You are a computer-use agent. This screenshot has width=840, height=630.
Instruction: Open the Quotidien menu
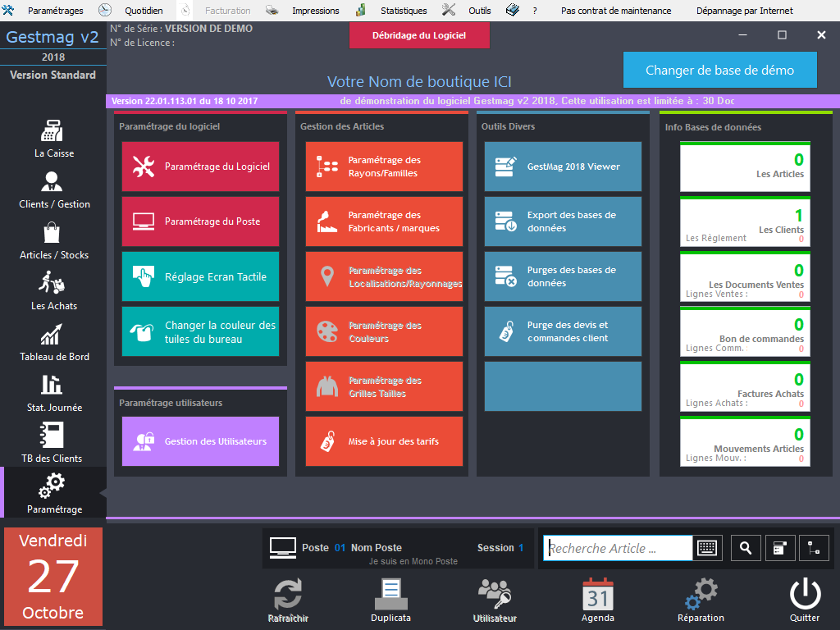[144, 11]
